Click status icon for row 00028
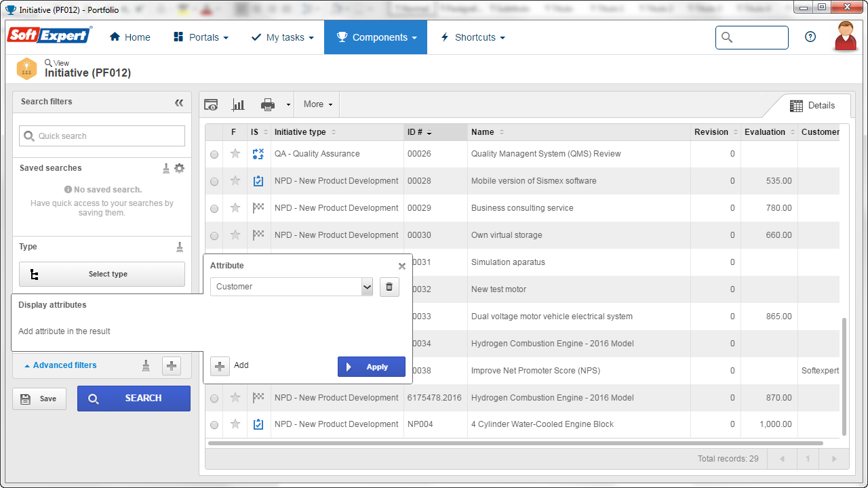 (258, 181)
